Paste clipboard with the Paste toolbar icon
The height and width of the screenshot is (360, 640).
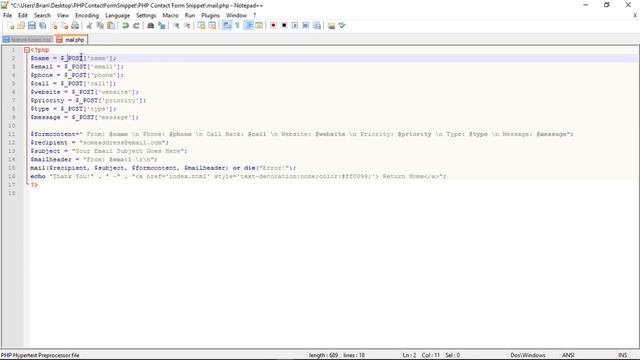[x=111, y=26]
